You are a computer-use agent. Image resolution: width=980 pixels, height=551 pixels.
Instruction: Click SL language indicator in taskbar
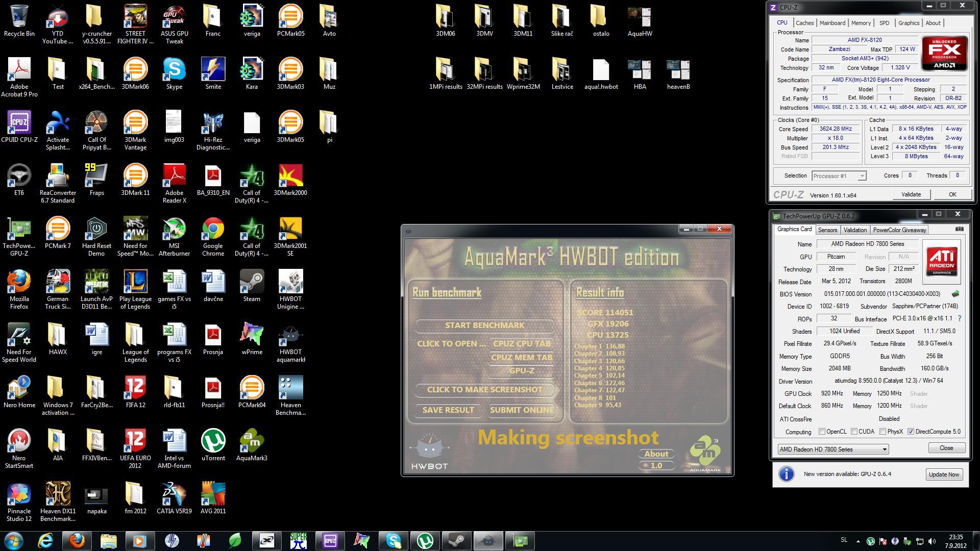[844, 540]
